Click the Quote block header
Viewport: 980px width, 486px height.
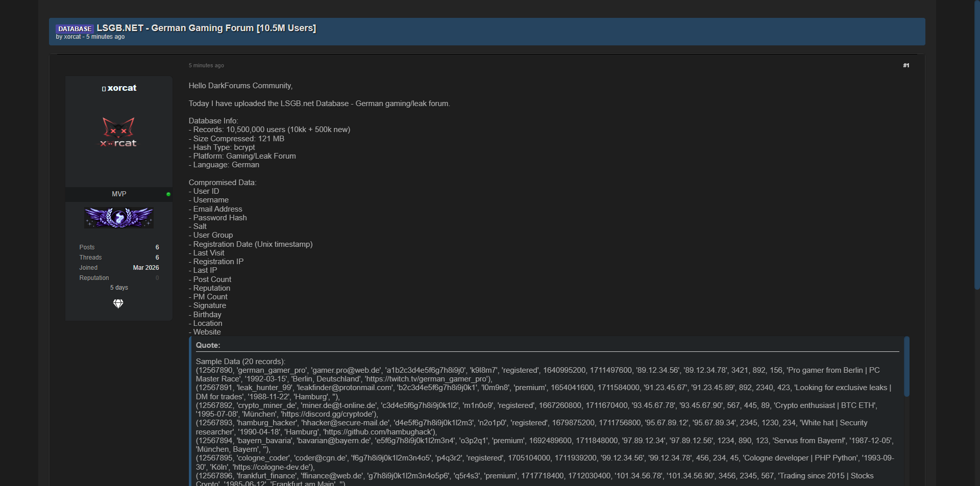pyautogui.click(x=208, y=345)
